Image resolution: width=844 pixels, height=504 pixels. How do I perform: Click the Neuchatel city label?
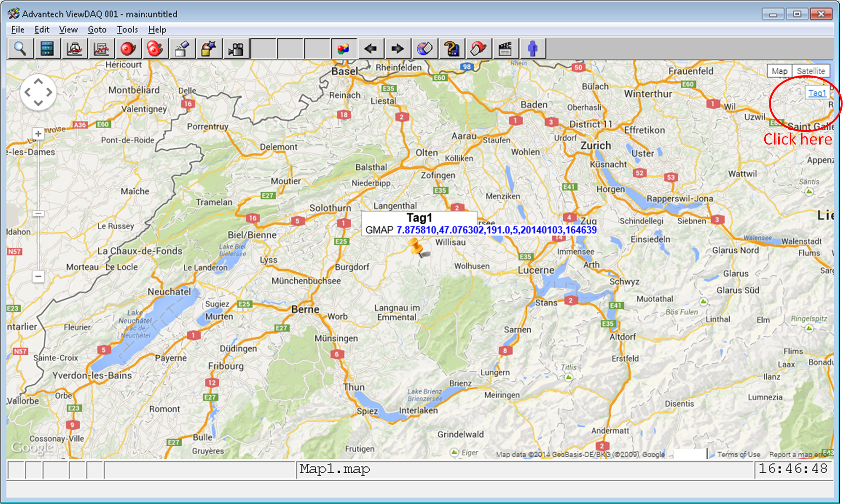(x=169, y=291)
